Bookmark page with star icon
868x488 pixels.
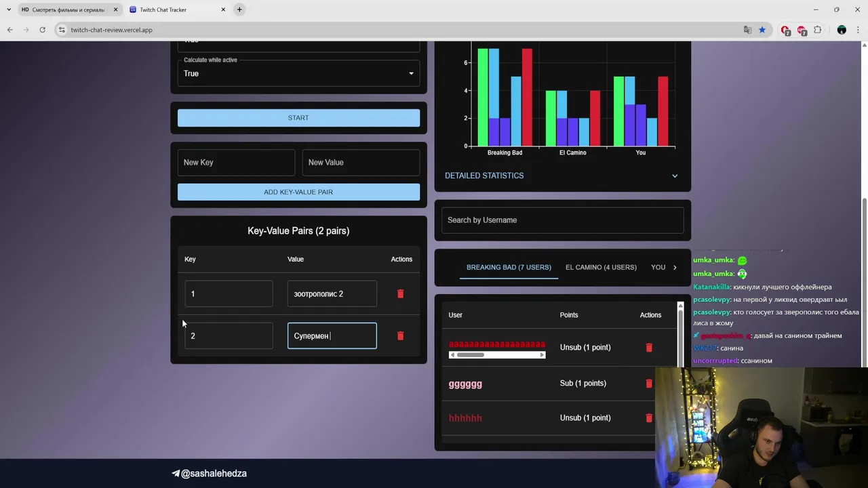(762, 30)
